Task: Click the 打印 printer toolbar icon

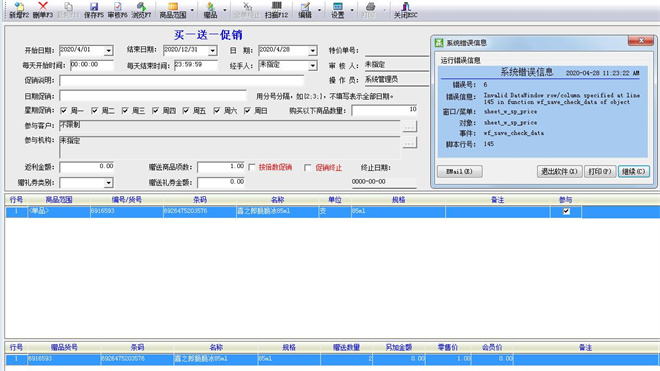Action: click(x=370, y=6)
